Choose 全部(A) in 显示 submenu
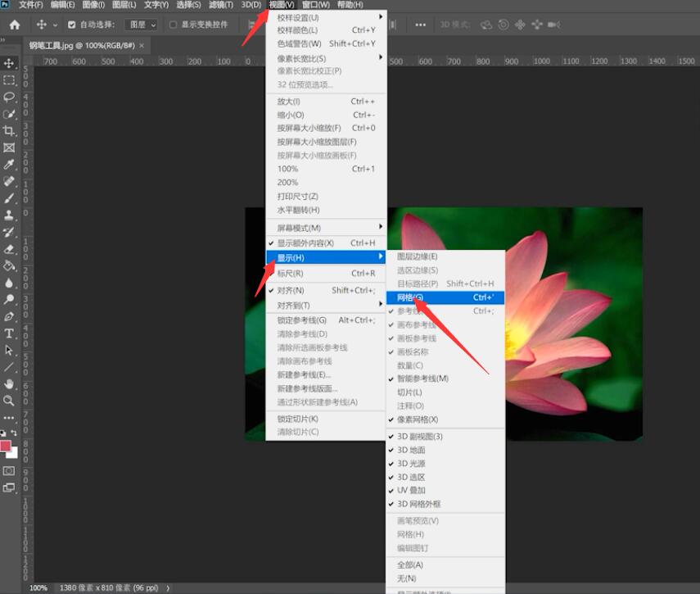700x594 pixels. (445, 565)
